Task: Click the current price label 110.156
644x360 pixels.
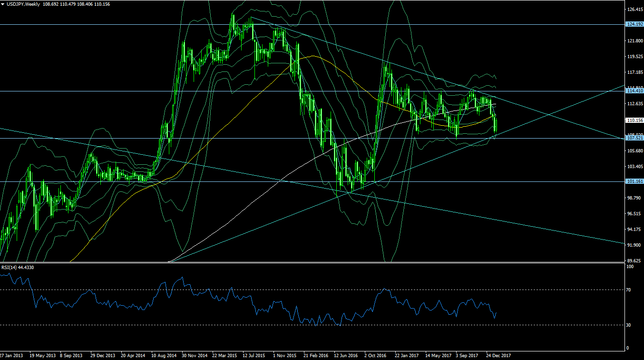Action: pos(635,120)
